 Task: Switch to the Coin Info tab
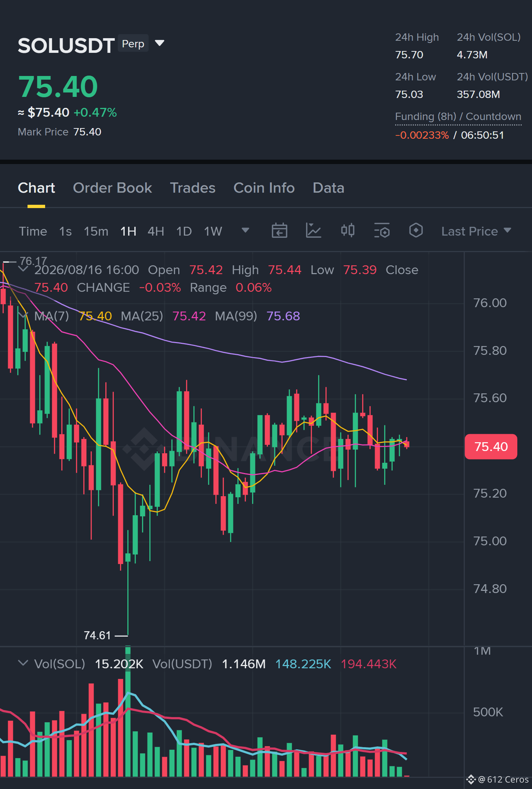pos(264,188)
